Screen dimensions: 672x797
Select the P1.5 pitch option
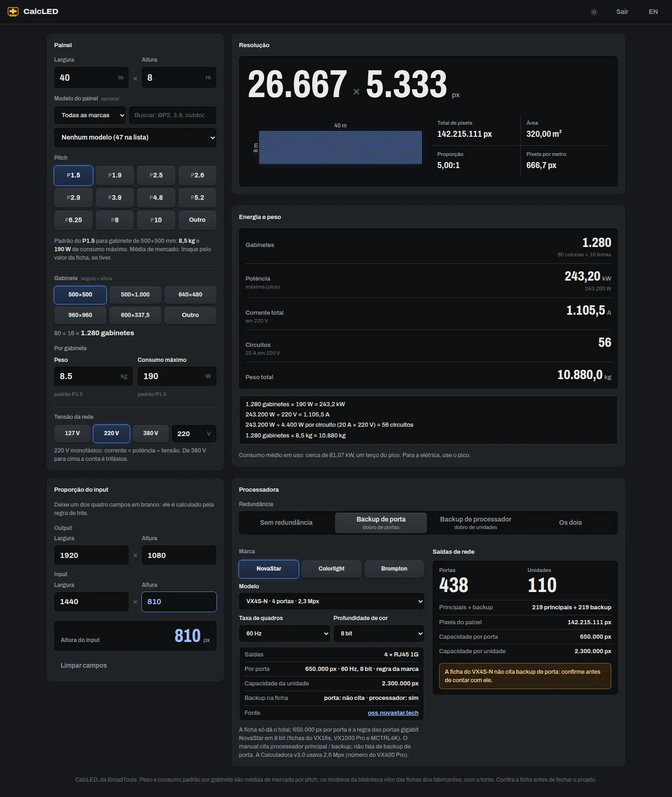74,176
